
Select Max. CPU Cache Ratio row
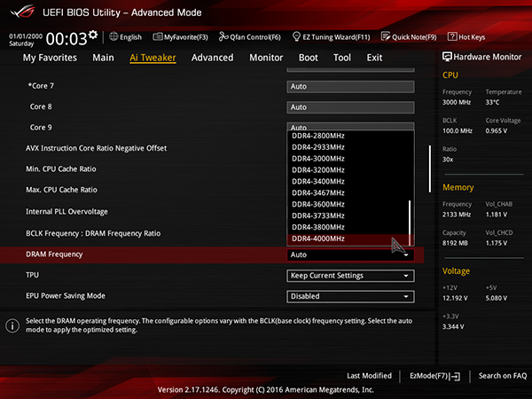point(61,190)
